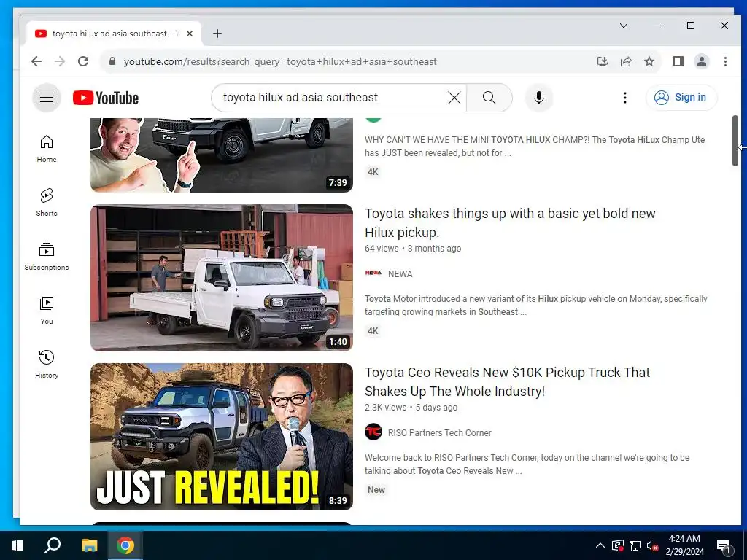Go forward with the browser forward arrow
The height and width of the screenshot is (560, 747).
(x=60, y=61)
